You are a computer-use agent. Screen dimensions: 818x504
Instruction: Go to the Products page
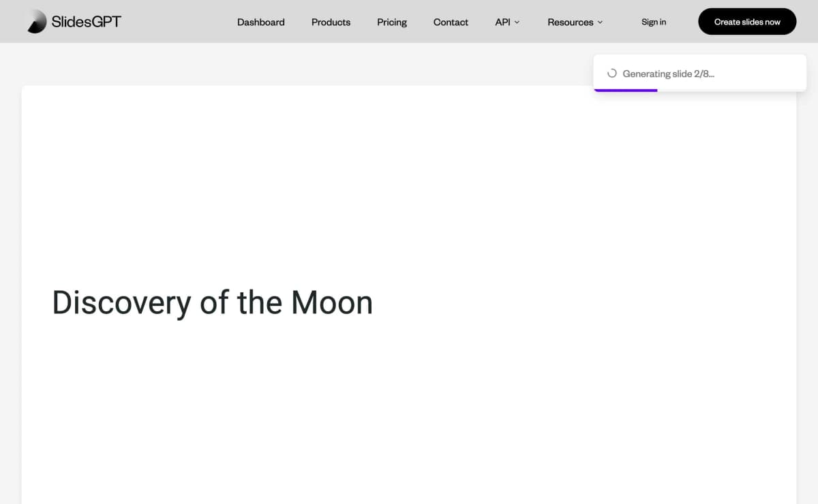tap(331, 22)
